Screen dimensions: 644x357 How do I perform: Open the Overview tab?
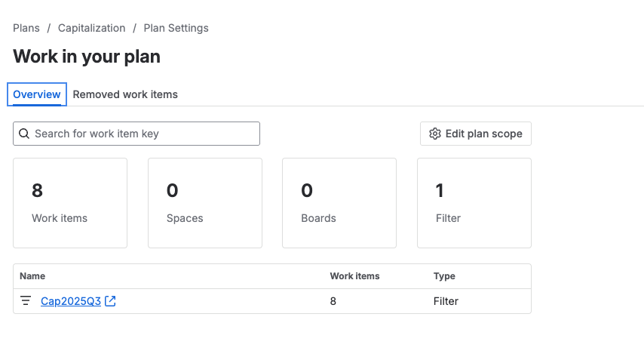click(37, 94)
